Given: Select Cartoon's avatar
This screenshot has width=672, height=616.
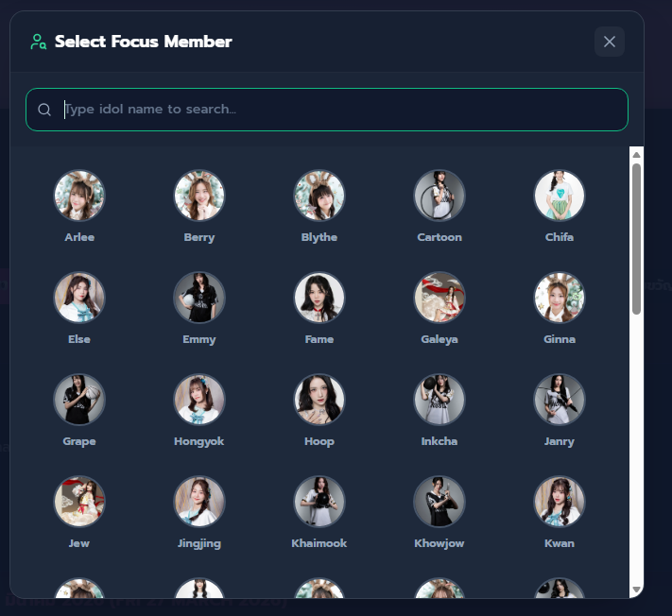Looking at the screenshot, I should (x=439, y=196).
